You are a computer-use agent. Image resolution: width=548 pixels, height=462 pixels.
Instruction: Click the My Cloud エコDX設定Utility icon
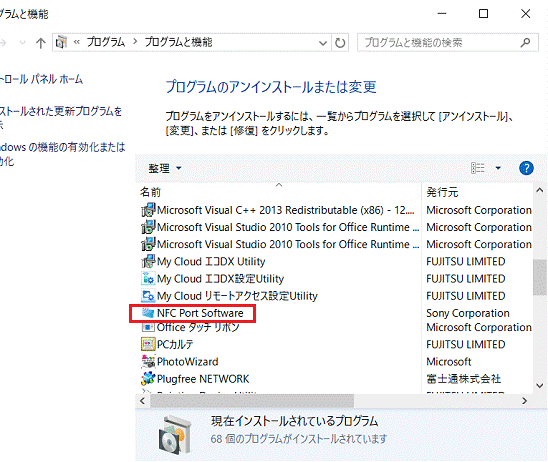click(x=148, y=279)
